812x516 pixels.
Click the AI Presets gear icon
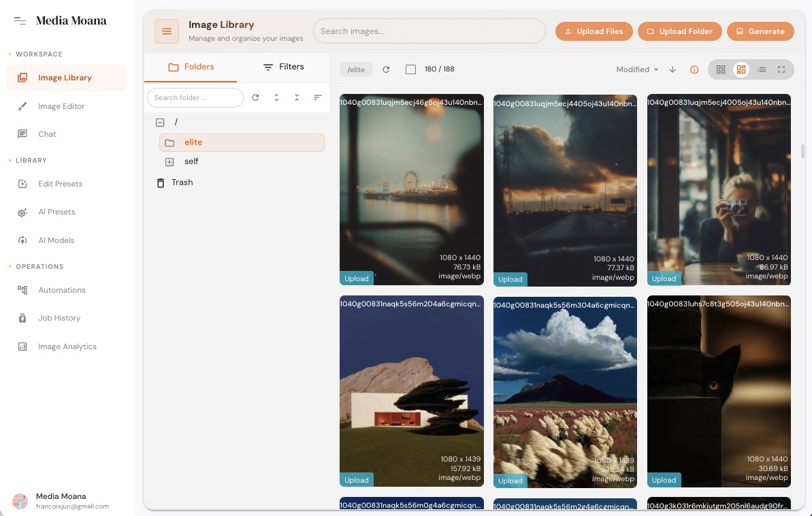pyautogui.click(x=22, y=212)
